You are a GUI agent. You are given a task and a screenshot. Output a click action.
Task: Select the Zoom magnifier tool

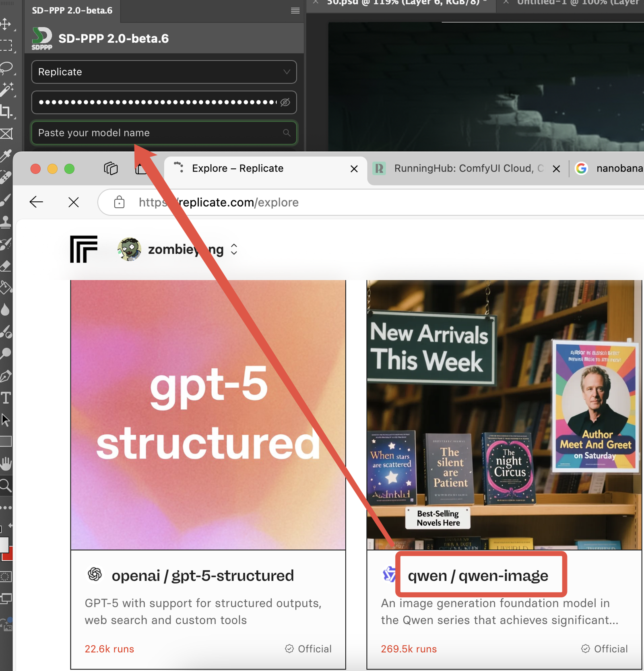click(6, 486)
